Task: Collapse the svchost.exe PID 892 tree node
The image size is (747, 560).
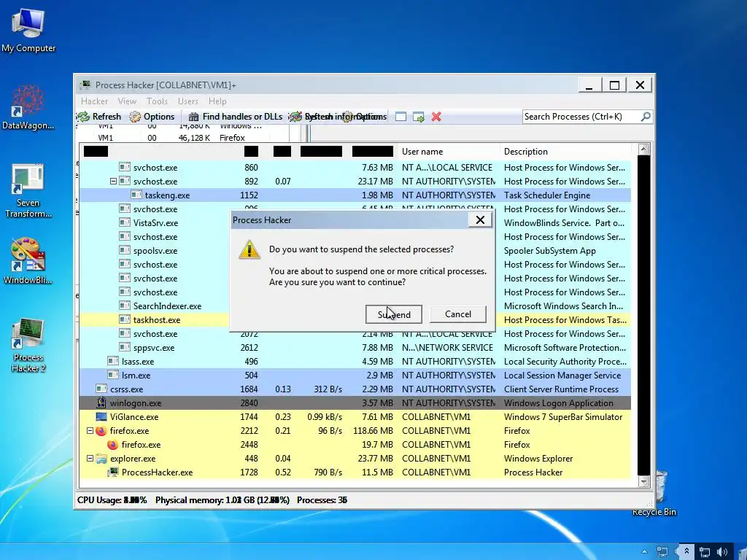Action: coord(113,181)
